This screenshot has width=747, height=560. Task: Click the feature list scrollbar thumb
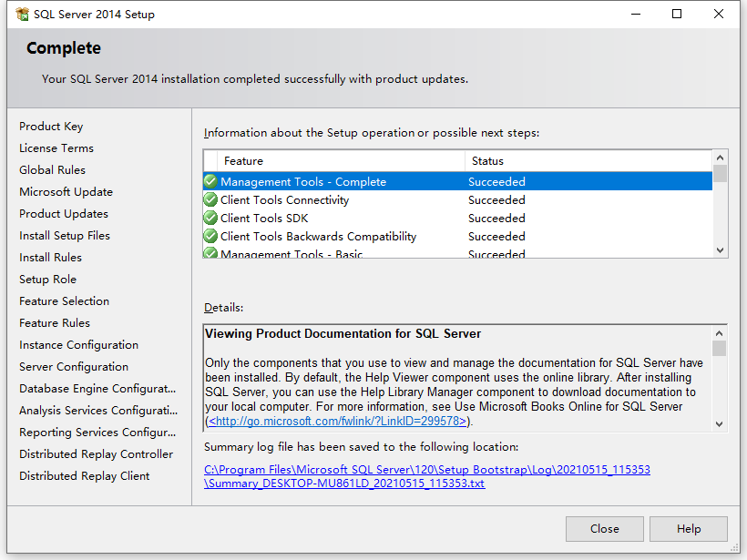(720, 173)
